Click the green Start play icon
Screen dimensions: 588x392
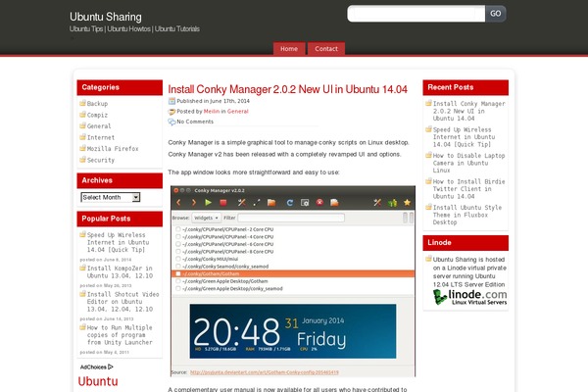208,203
